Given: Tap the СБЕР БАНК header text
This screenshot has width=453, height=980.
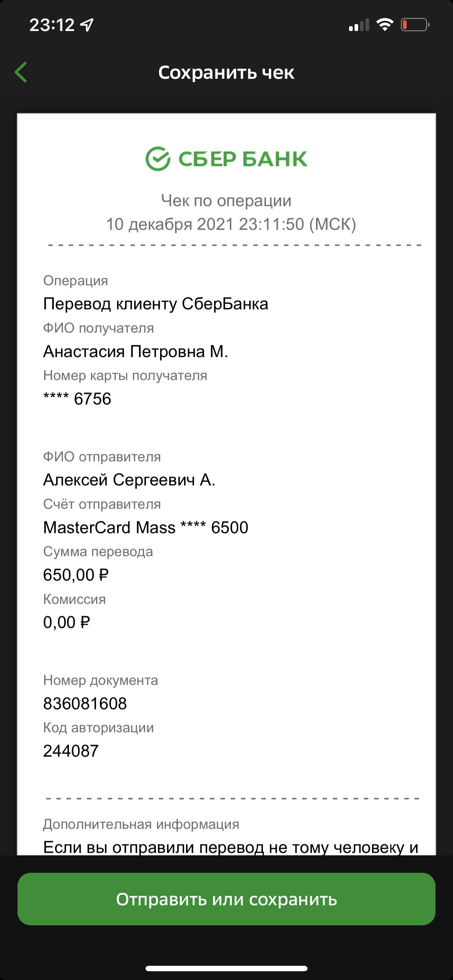Looking at the screenshot, I should [243, 159].
